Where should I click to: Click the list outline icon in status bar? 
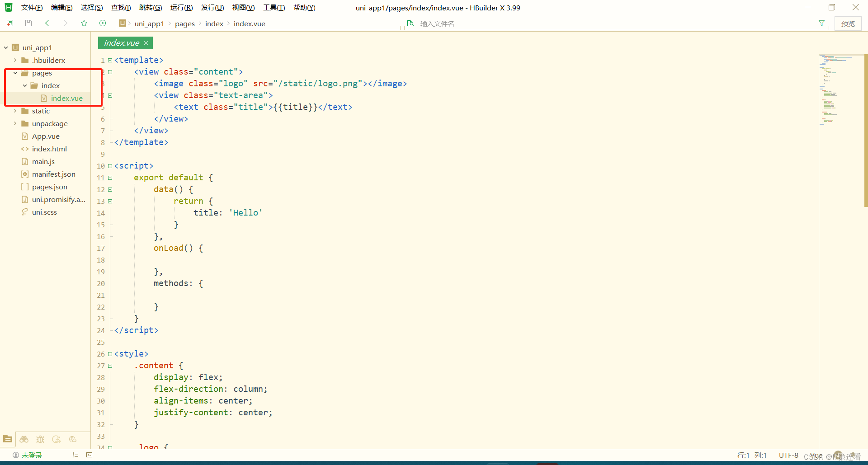tap(75, 455)
